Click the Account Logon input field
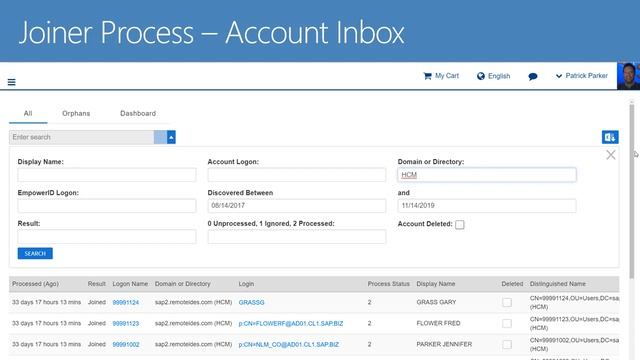Image resolution: width=640 pixels, height=360 pixels. click(297, 175)
